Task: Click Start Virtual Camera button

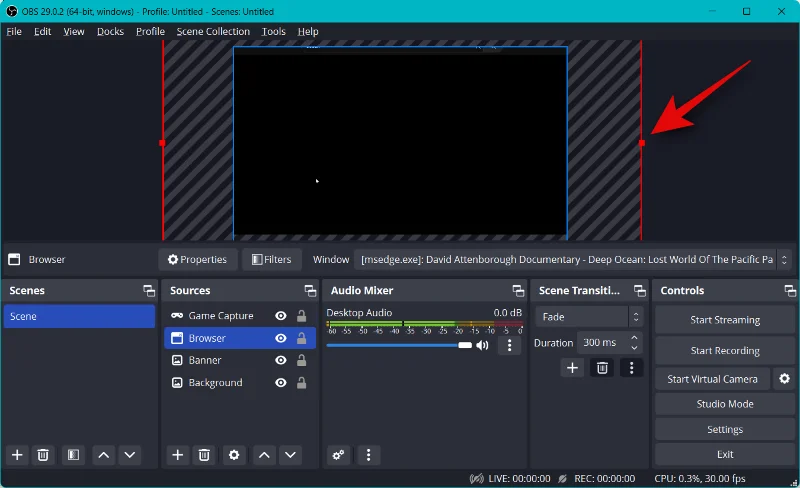Action: tap(712, 379)
